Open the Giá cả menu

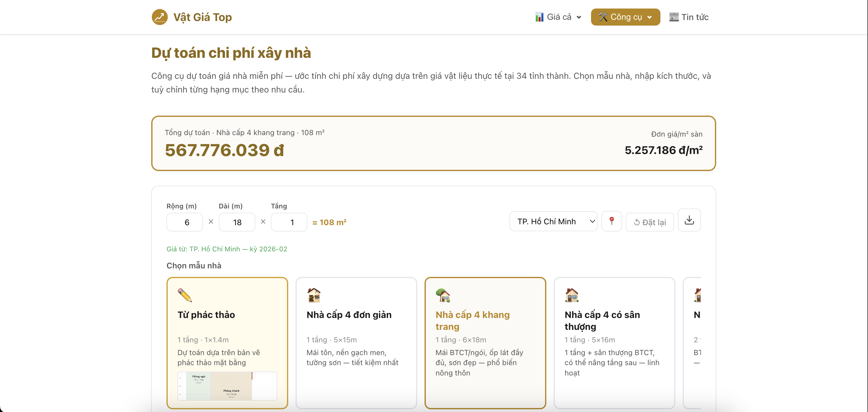click(558, 17)
